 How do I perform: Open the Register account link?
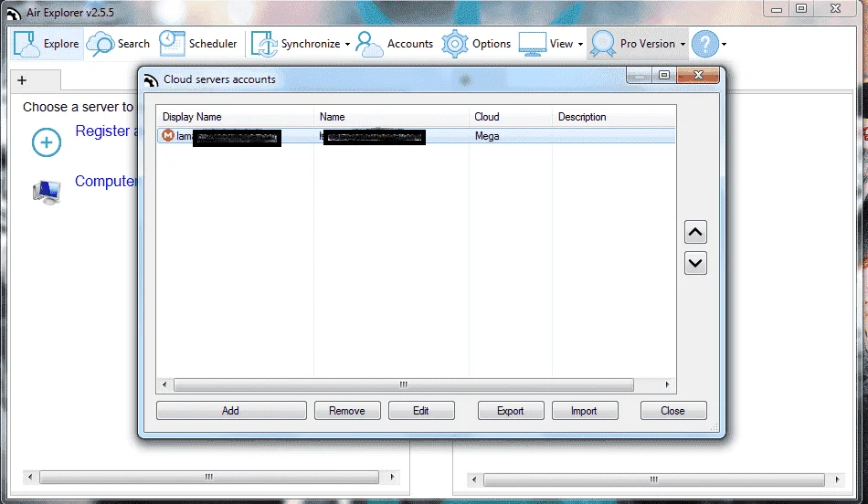coord(106,131)
